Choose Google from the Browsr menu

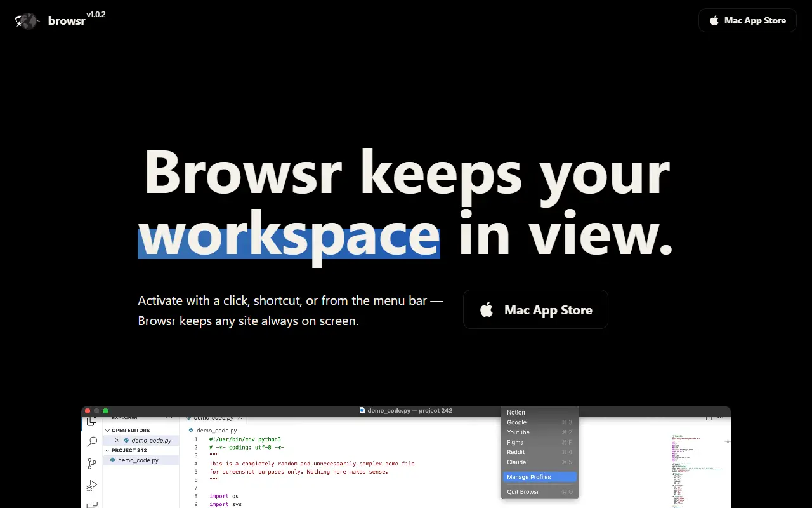(x=539, y=422)
